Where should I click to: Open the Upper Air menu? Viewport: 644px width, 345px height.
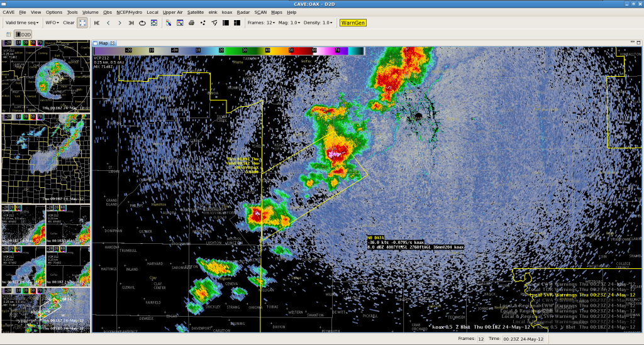point(172,12)
